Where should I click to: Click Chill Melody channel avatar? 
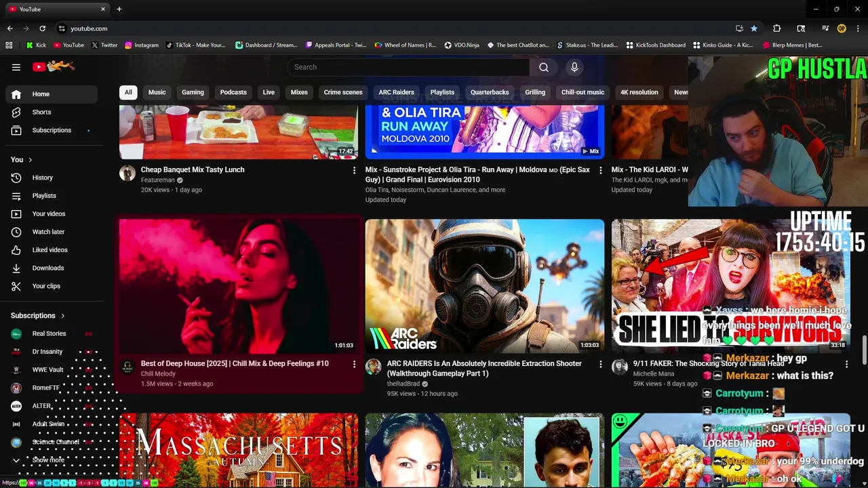[127, 367]
